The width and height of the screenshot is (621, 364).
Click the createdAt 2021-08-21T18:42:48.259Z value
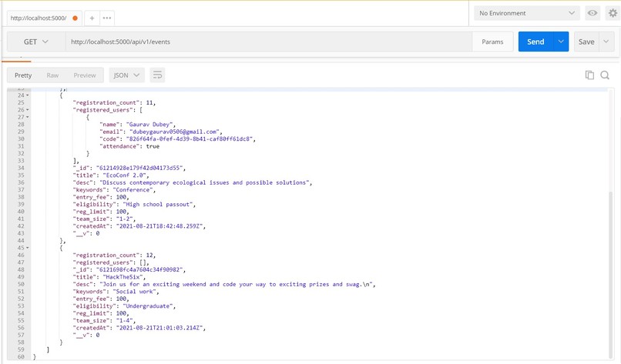pyautogui.click(x=160, y=226)
